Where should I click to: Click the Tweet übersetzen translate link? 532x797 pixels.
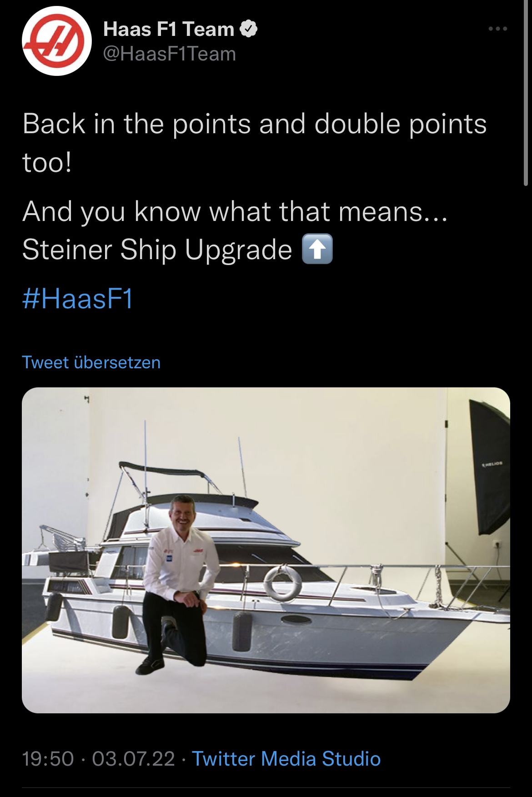coord(91,362)
